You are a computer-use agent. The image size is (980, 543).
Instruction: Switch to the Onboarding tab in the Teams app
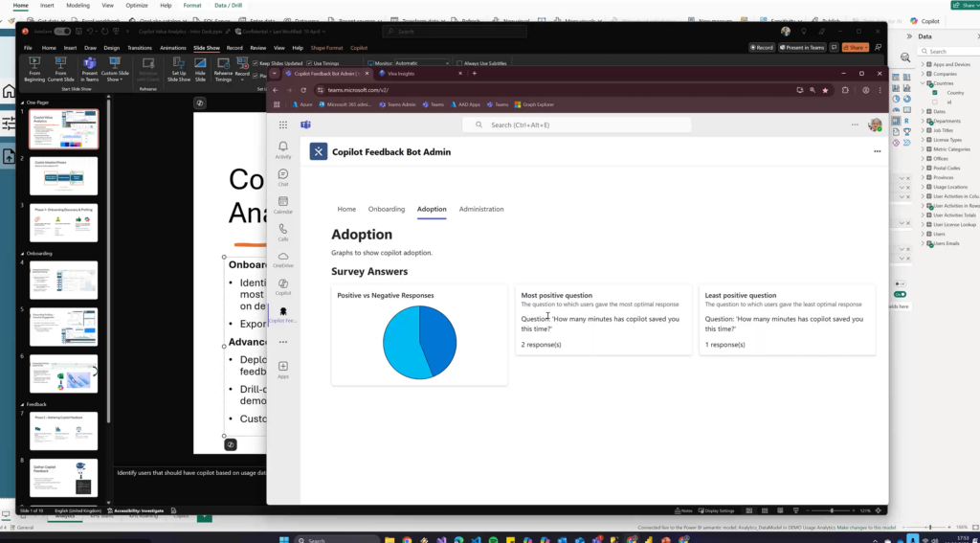[387, 209]
